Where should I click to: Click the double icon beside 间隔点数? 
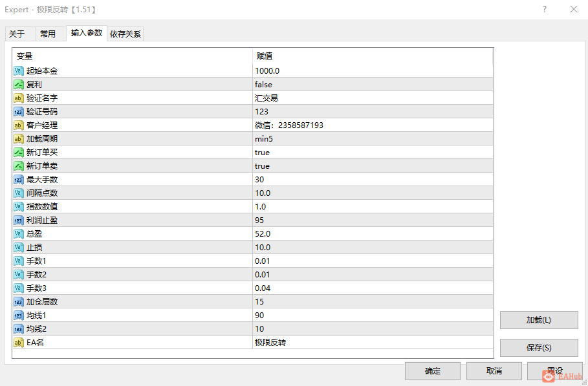19,193
